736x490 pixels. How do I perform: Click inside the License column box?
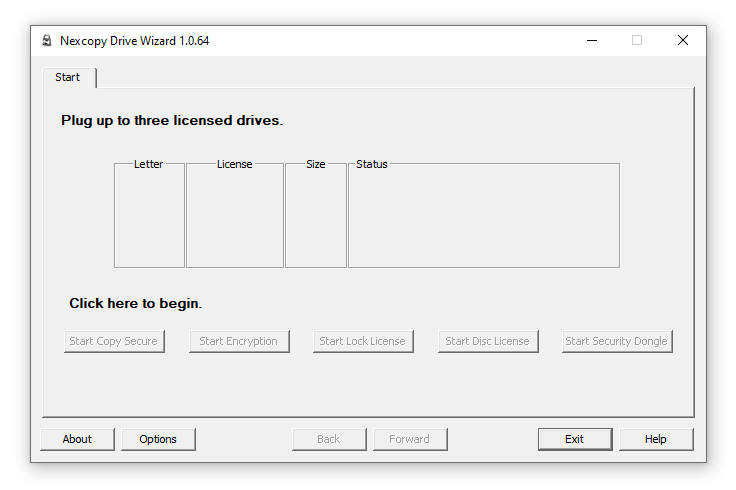(x=234, y=218)
